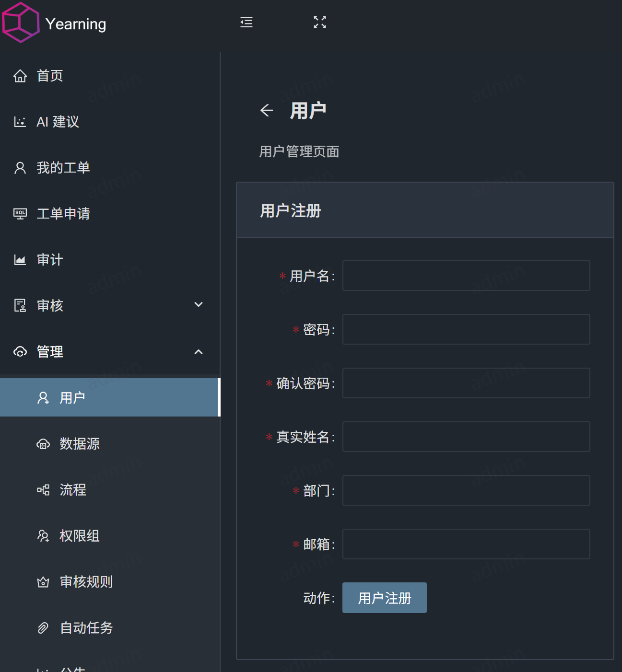Click inside the 邮箱 email input field

tap(466, 544)
